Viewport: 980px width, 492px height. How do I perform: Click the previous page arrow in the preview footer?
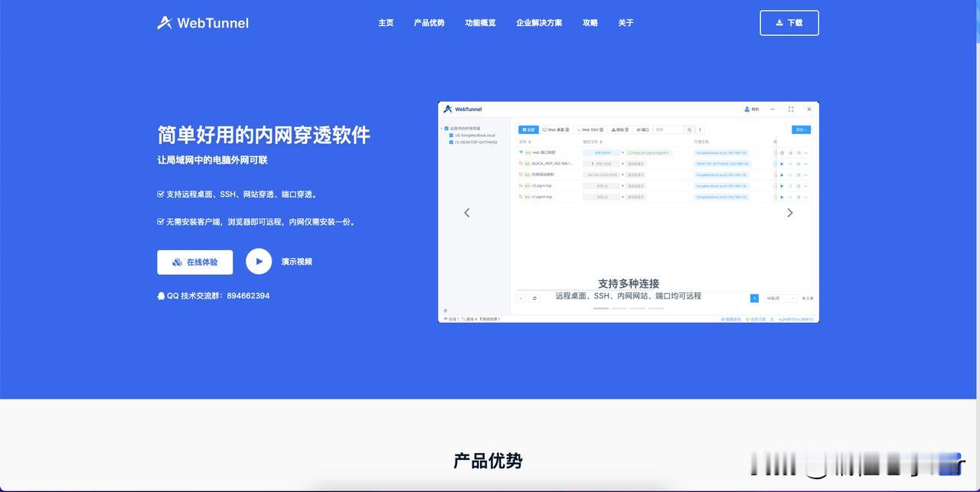pos(521,298)
